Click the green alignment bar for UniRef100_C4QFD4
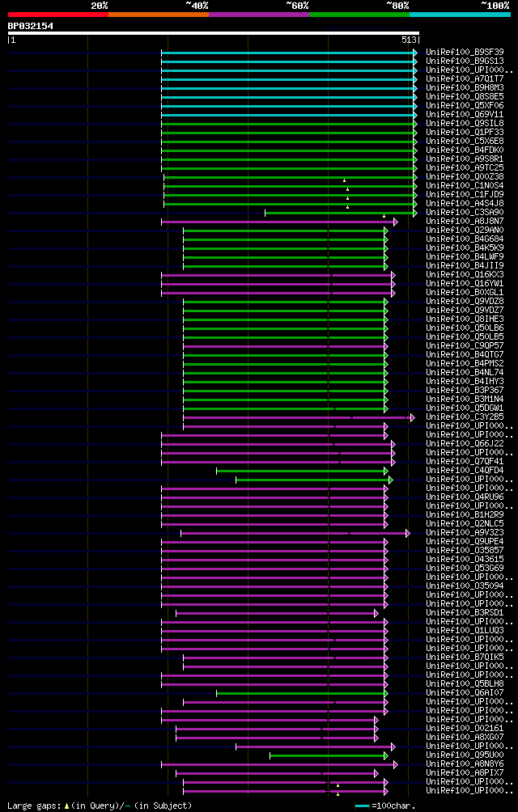The height and width of the screenshot is (812, 518). [302, 471]
